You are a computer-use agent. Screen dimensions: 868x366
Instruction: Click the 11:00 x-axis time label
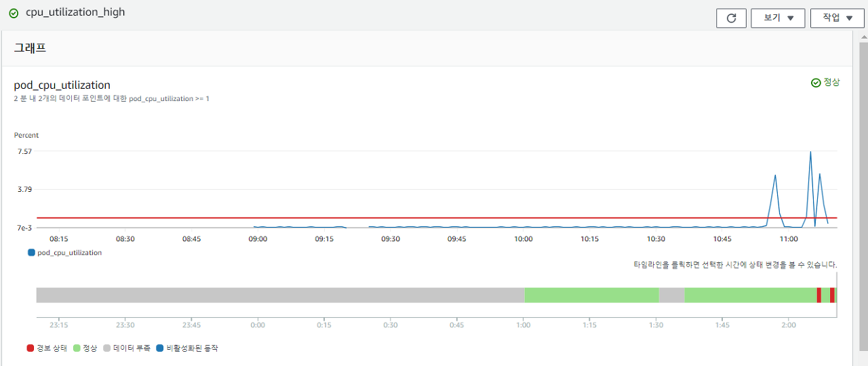(x=789, y=239)
